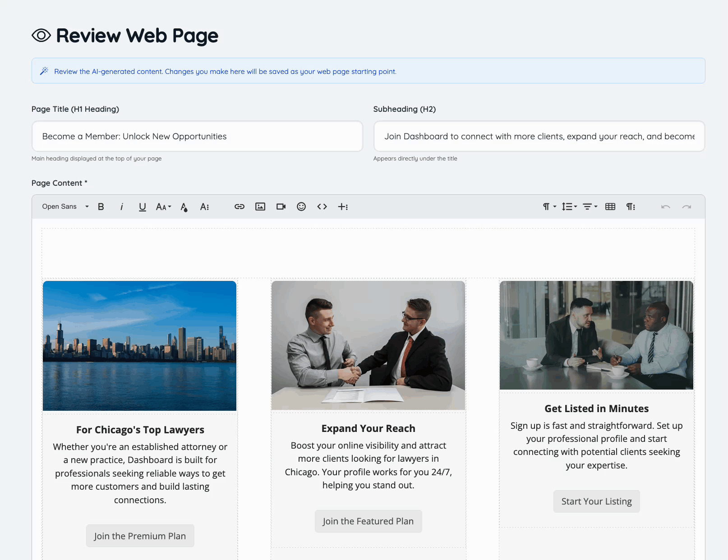The width and height of the screenshot is (728, 560).
Task: Open the emoticons picker
Action: click(x=301, y=207)
